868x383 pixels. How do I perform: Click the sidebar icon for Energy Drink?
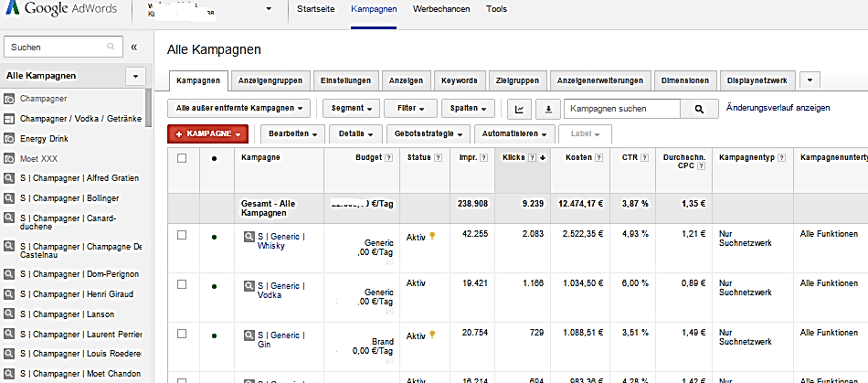click(x=9, y=138)
